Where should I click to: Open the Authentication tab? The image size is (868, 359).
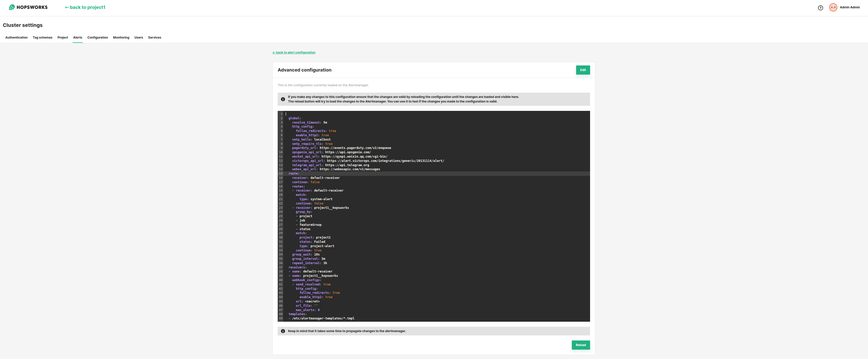16,37
